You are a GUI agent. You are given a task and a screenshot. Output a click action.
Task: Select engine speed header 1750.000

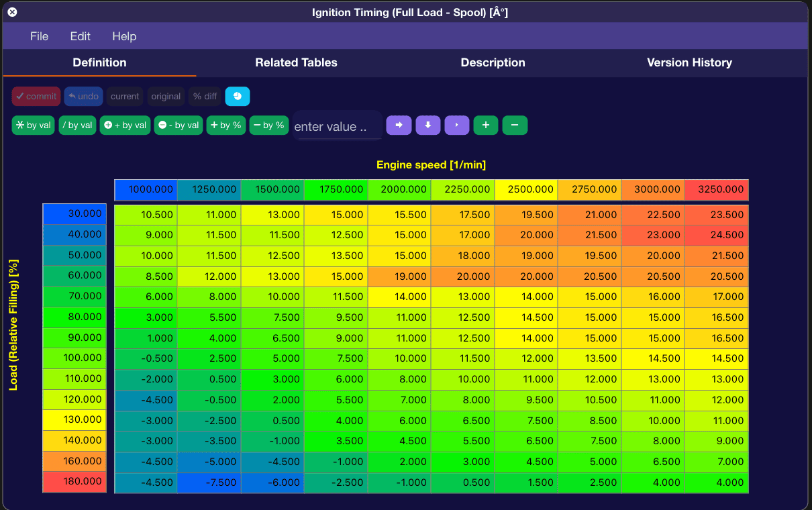[336, 190]
